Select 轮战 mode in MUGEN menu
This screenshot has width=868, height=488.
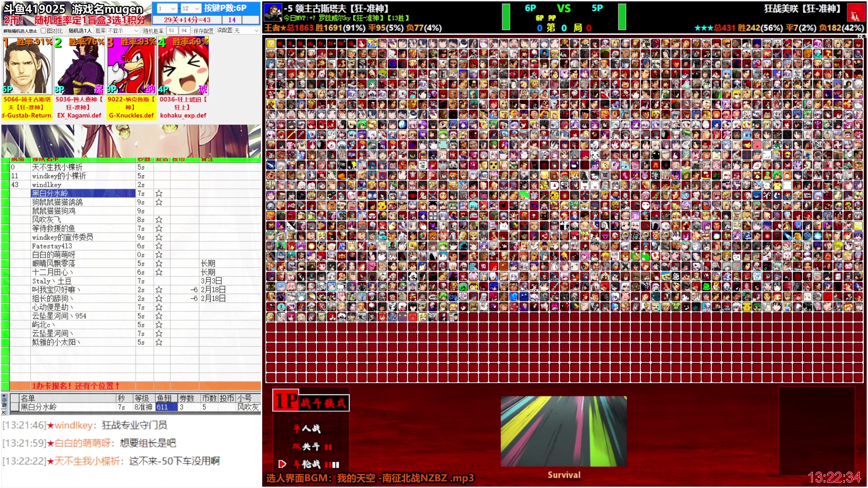(x=315, y=464)
